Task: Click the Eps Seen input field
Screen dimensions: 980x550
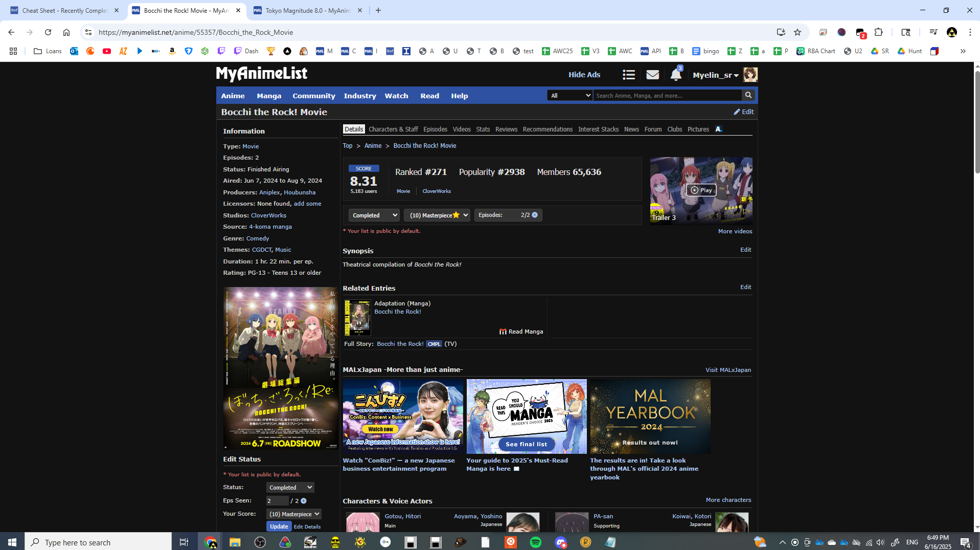Action: [278, 501]
